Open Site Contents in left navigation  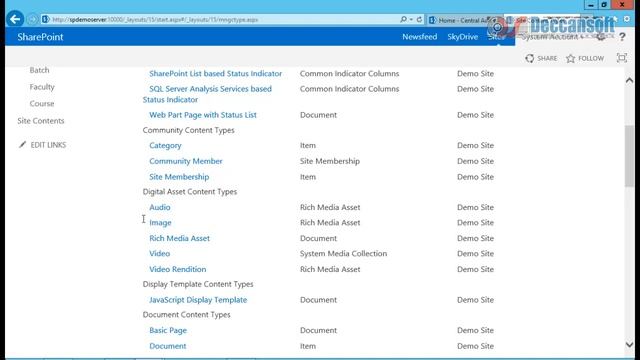41,121
